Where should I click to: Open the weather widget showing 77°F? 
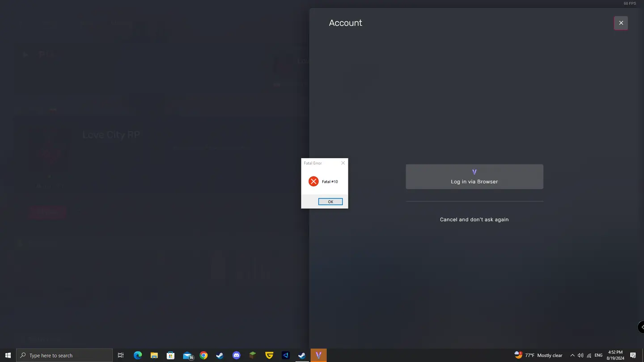click(x=539, y=355)
